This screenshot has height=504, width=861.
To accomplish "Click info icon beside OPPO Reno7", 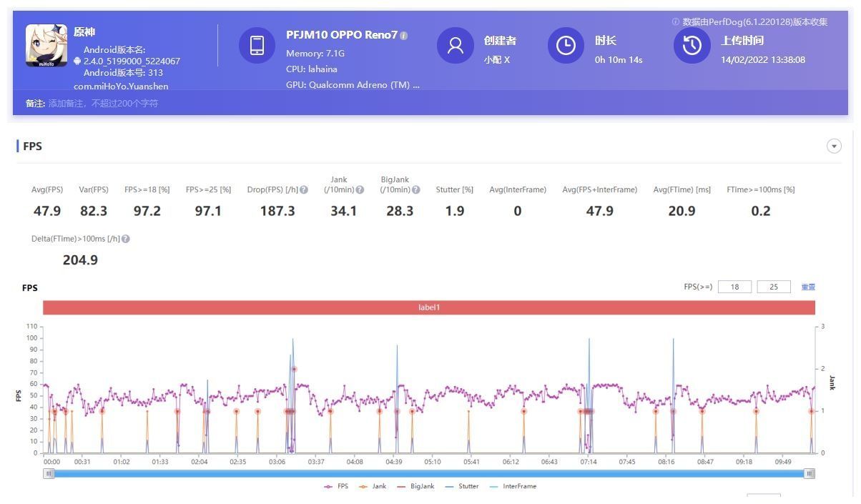I will click(404, 36).
